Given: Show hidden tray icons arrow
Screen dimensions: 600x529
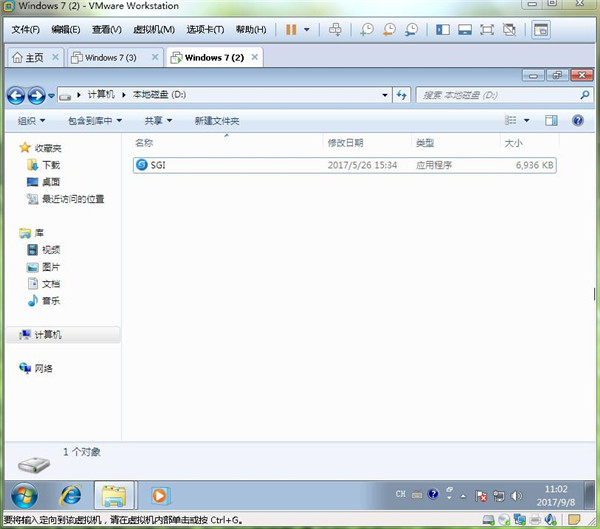Looking at the screenshot, I should click(463, 496).
